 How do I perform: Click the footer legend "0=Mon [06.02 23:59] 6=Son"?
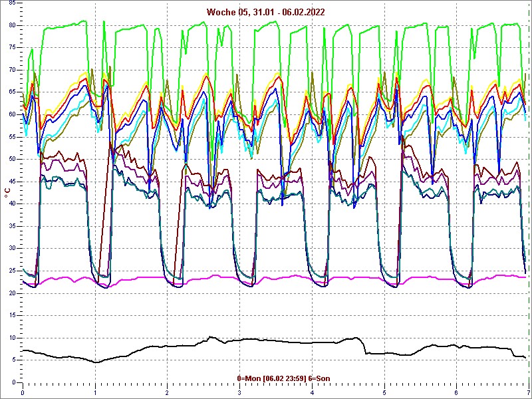(283, 378)
